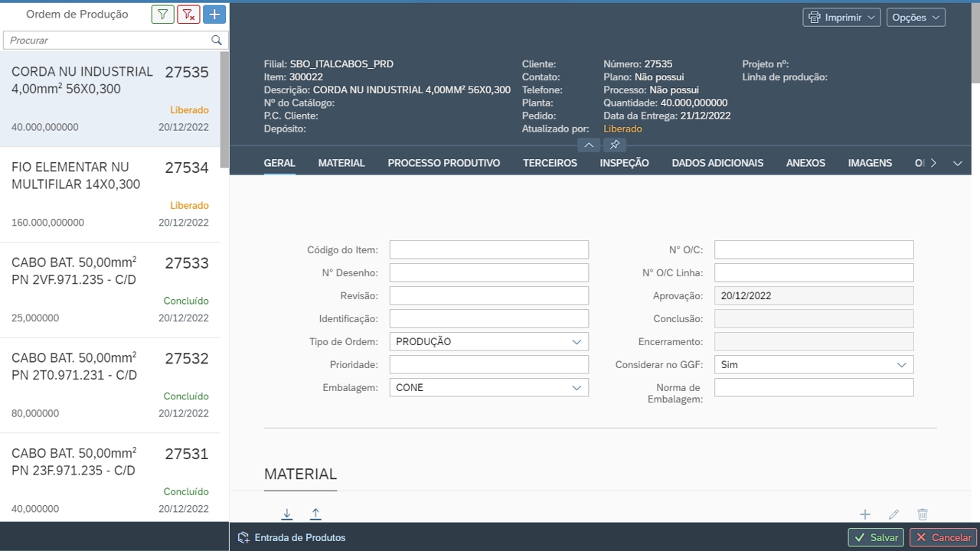The height and width of the screenshot is (551, 980).
Task: Clear filters with the red filter icon
Action: (188, 15)
